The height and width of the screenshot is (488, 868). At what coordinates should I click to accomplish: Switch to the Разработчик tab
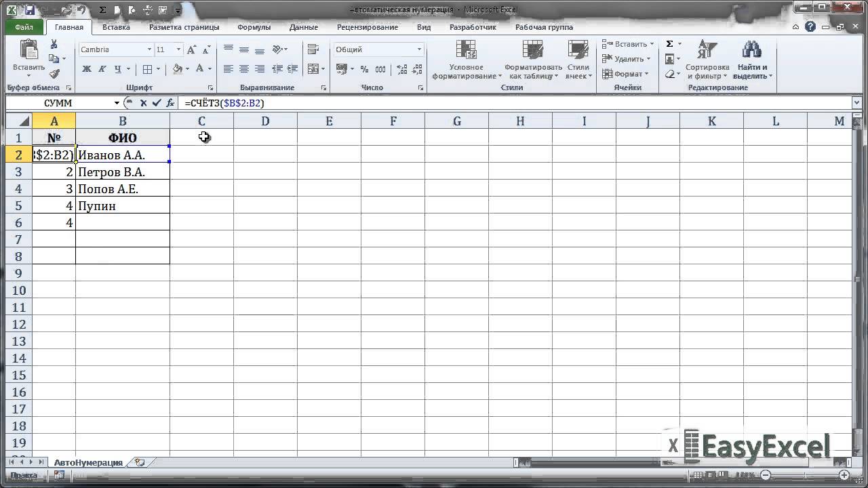(x=473, y=27)
